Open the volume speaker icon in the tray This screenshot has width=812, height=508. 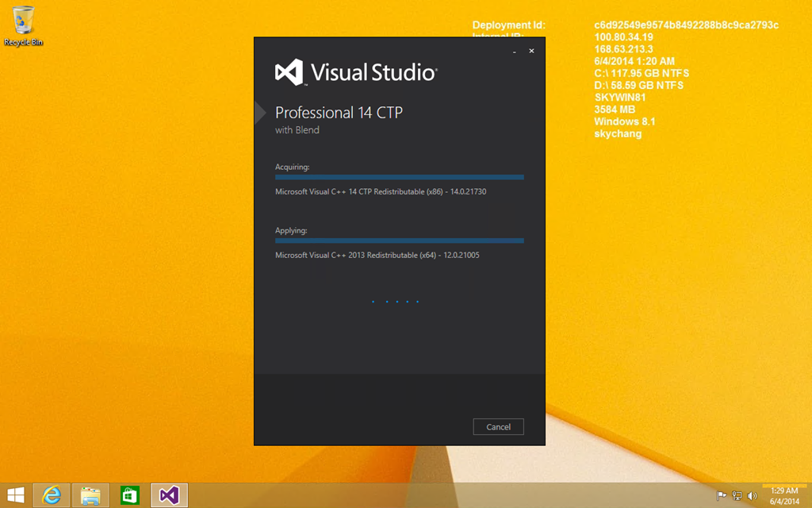pyautogui.click(x=752, y=496)
